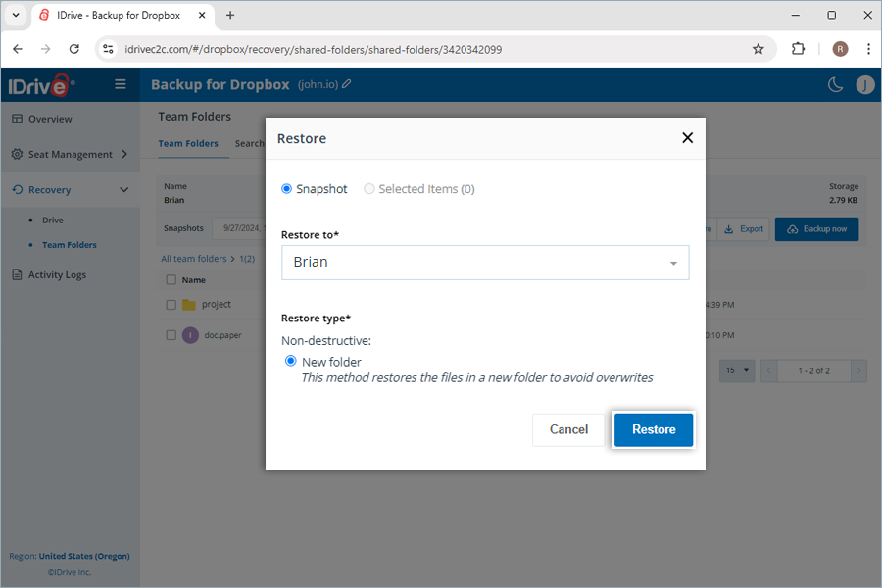The height and width of the screenshot is (588, 882).
Task: Select the Snapshot radio button
Action: click(288, 188)
